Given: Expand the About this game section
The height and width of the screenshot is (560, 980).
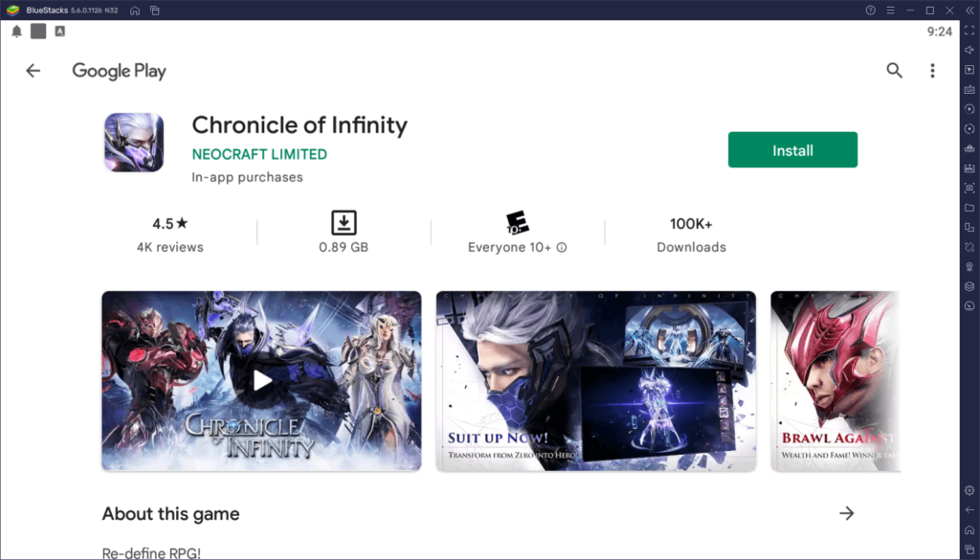Looking at the screenshot, I should pyautogui.click(x=846, y=514).
